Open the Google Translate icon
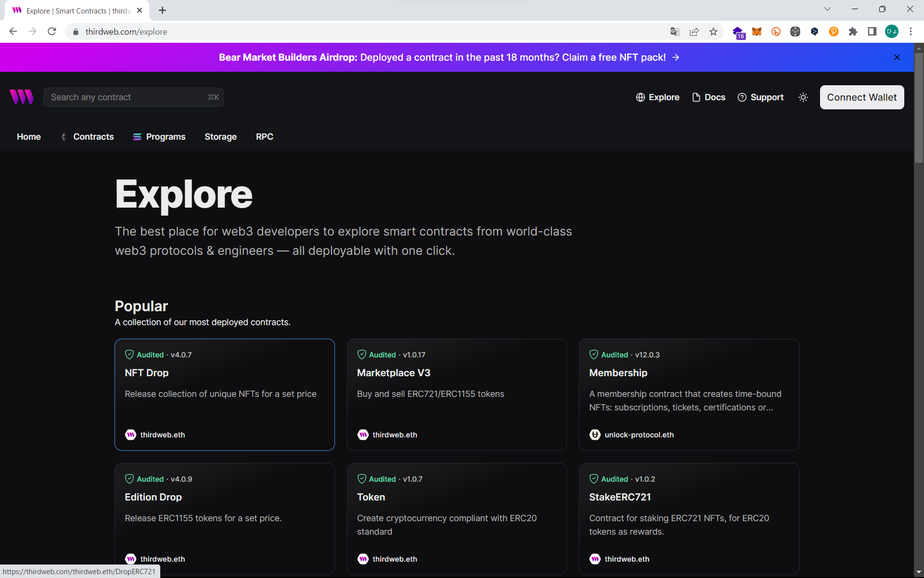 pyautogui.click(x=675, y=32)
